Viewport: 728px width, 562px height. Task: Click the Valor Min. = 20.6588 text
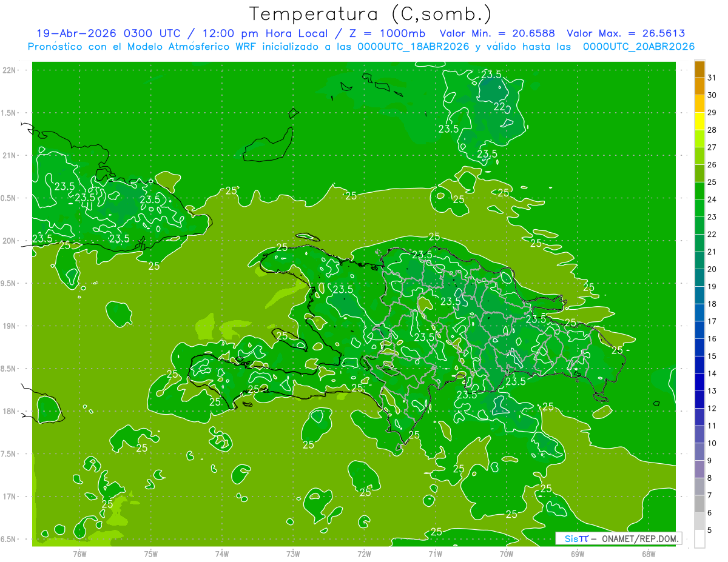497,33
